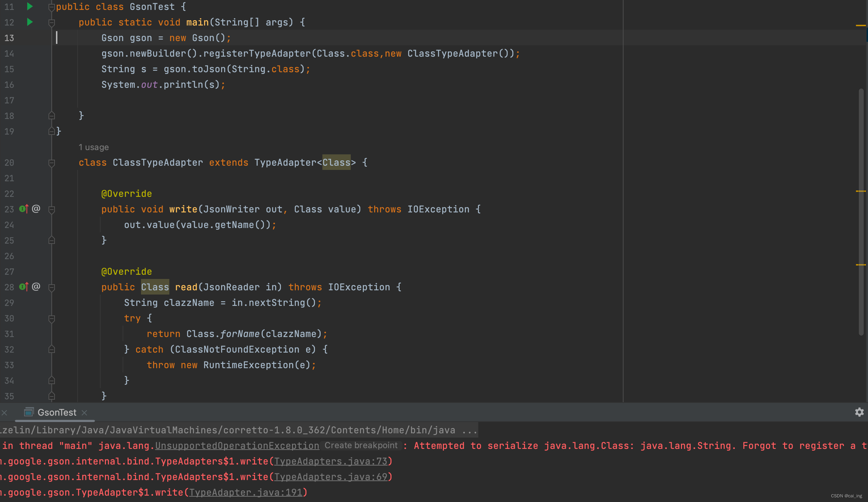Click RuntimeException on line 33
Image resolution: width=868 pixels, height=502 pixels.
248,365
